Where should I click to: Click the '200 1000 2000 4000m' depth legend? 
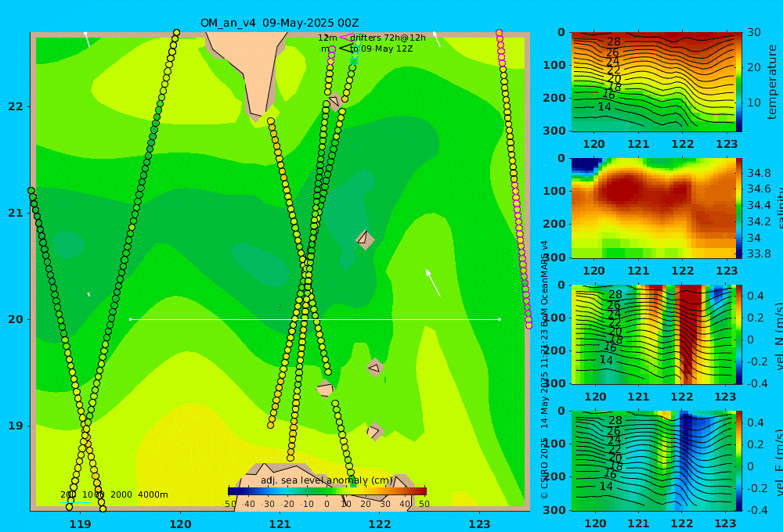[x=114, y=494]
